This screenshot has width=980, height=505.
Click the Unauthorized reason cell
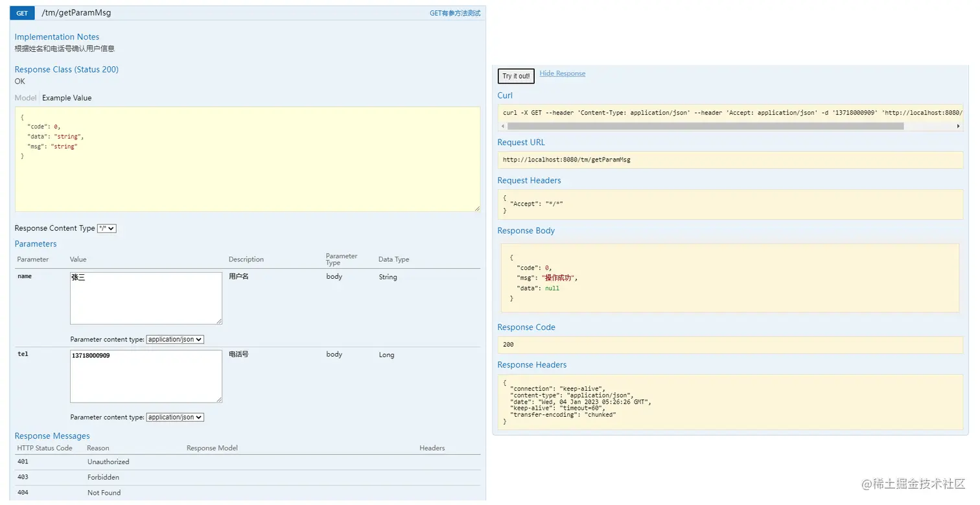tap(108, 462)
